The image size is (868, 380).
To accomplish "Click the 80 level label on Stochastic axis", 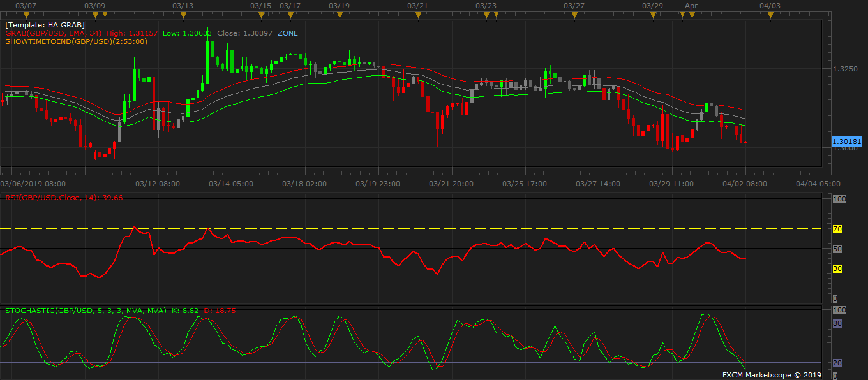I will (x=837, y=323).
